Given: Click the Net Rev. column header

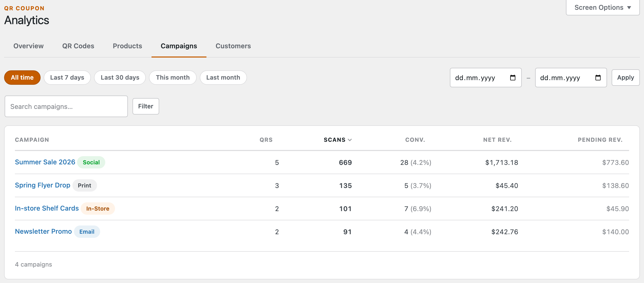Looking at the screenshot, I should coord(497,140).
